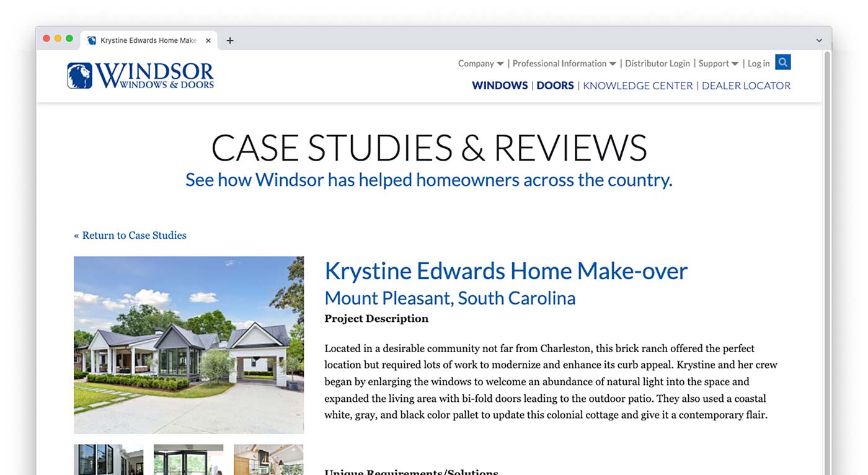
Task: Expand the Professional Information dropdown
Action: pos(564,63)
